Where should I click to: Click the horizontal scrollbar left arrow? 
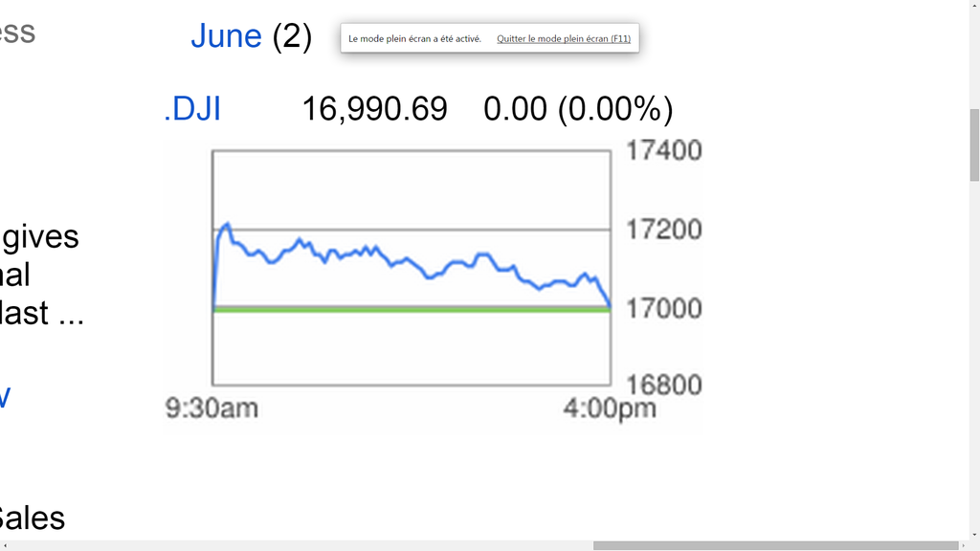pos(5,546)
